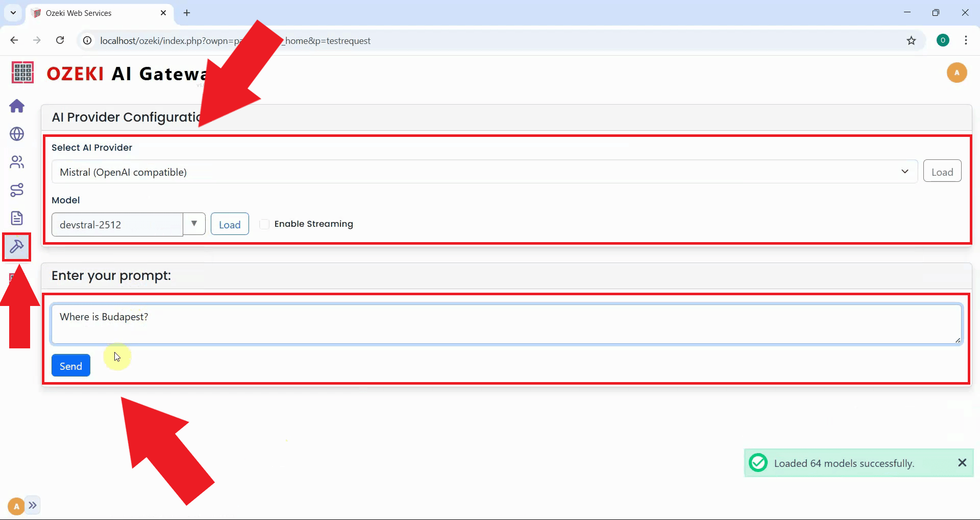The height and width of the screenshot is (520, 980).
Task: Click Load button next to provider
Action: [x=942, y=172]
